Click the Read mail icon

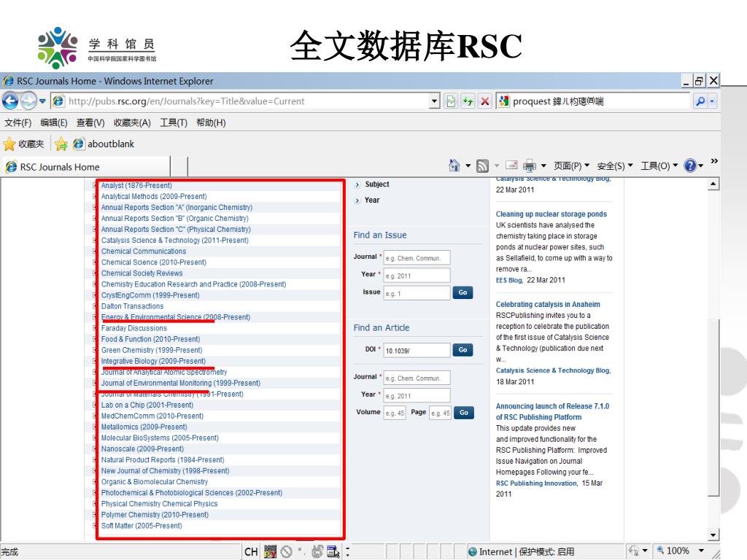pyautogui.click(x=511, y=166)
